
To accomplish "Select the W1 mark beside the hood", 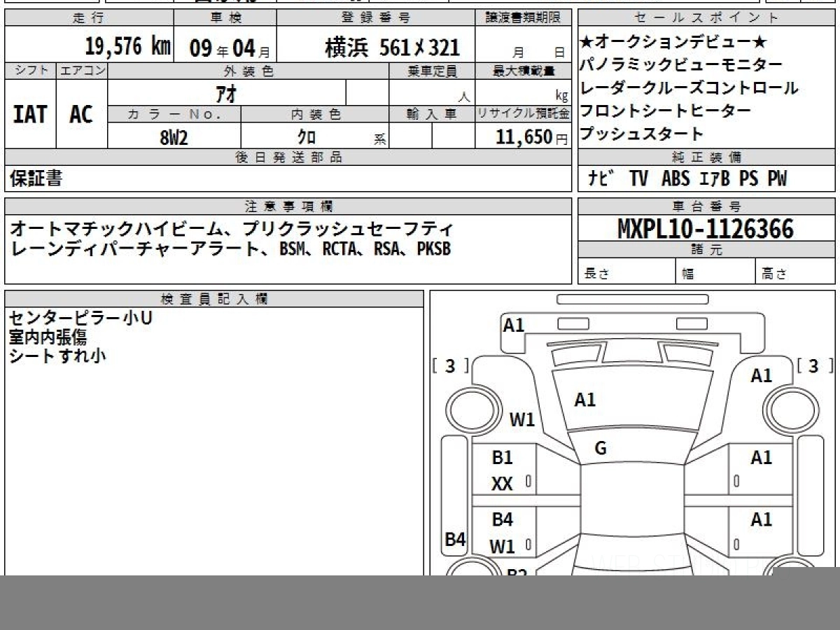I will [x=521, y=420].
